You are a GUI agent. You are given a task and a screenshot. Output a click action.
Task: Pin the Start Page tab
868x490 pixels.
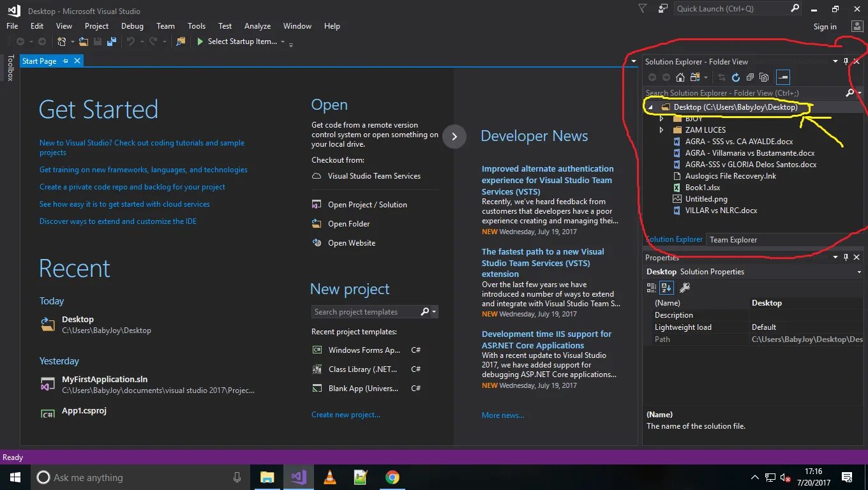(x=65, y=61)
